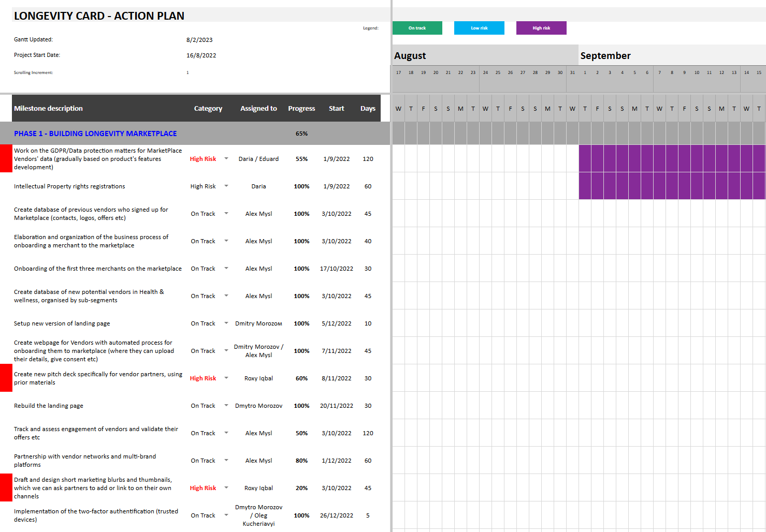Viewport: 766px width, 532px height.
Task: Open category dropdown for two-factor authentication row
Action: pos(226,515)
